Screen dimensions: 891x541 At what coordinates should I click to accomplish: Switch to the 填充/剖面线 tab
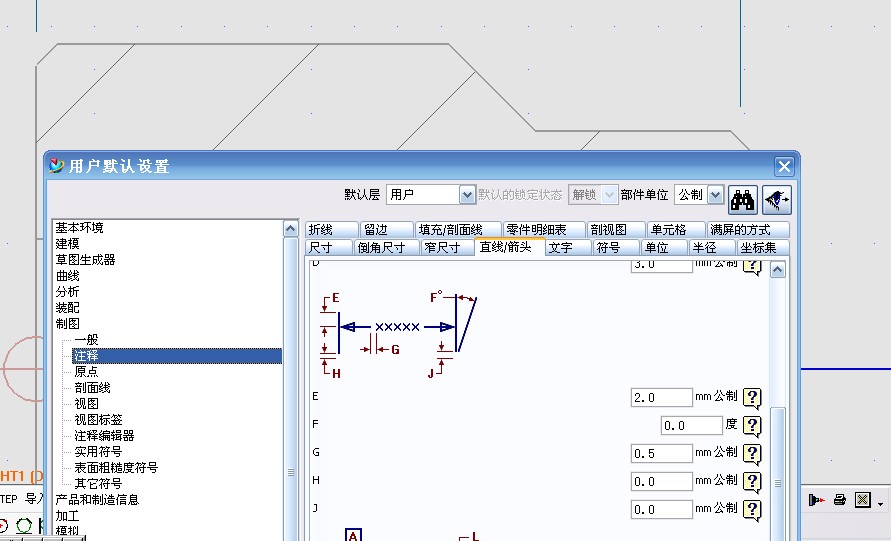[x=458, y=230]
